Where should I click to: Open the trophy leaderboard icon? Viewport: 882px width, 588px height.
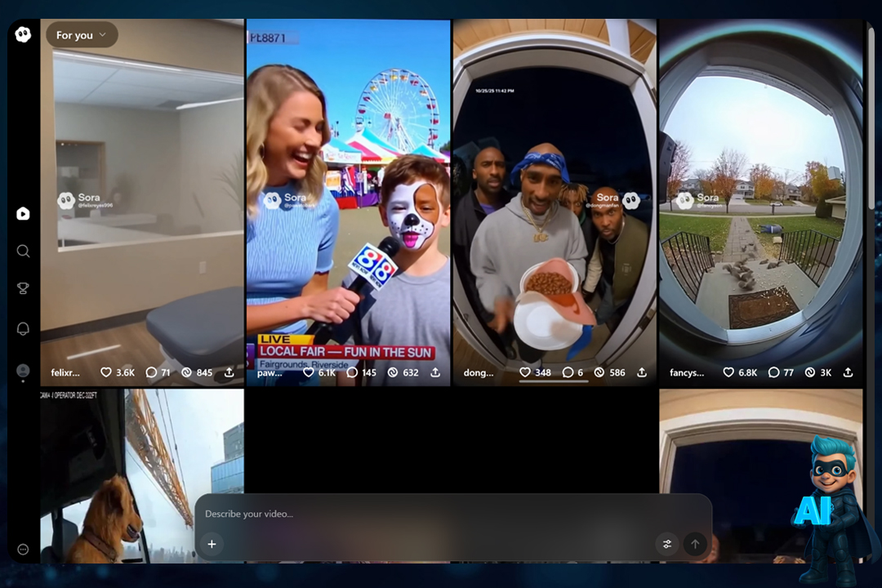tap(23, 288)
